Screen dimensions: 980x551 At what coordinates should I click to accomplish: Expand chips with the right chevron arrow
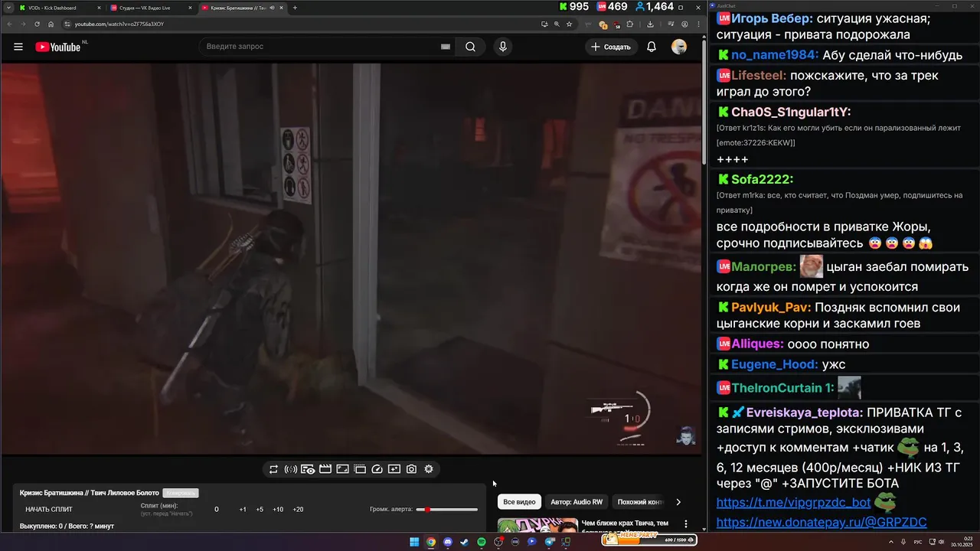[678, 502]
